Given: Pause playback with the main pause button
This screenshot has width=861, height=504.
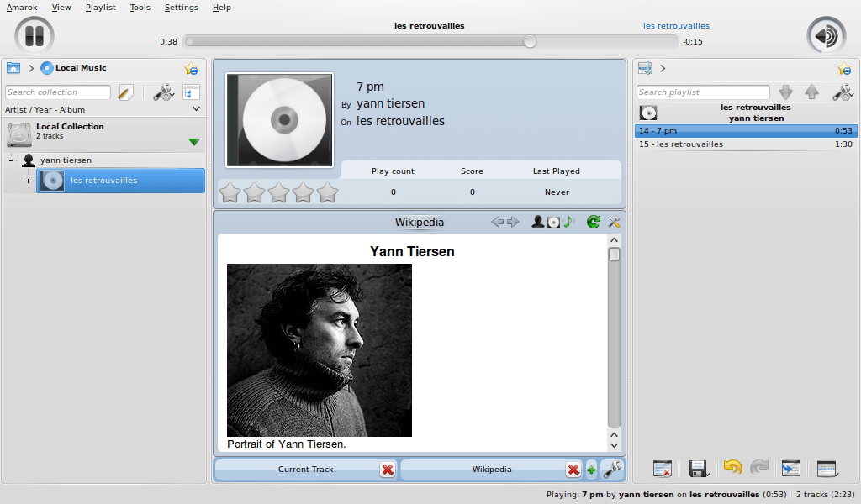Looking at the screenshot, I should point(34,36).
